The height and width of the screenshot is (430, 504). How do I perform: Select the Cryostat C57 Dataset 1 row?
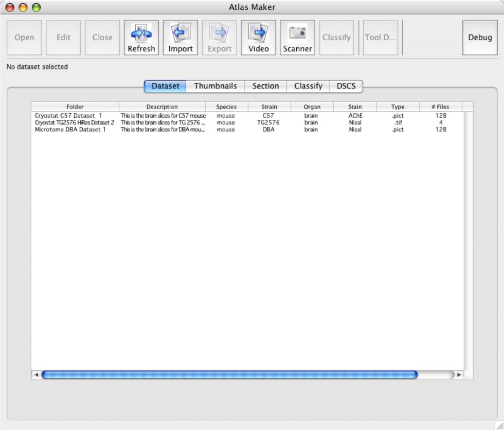(x=68, y=116)
